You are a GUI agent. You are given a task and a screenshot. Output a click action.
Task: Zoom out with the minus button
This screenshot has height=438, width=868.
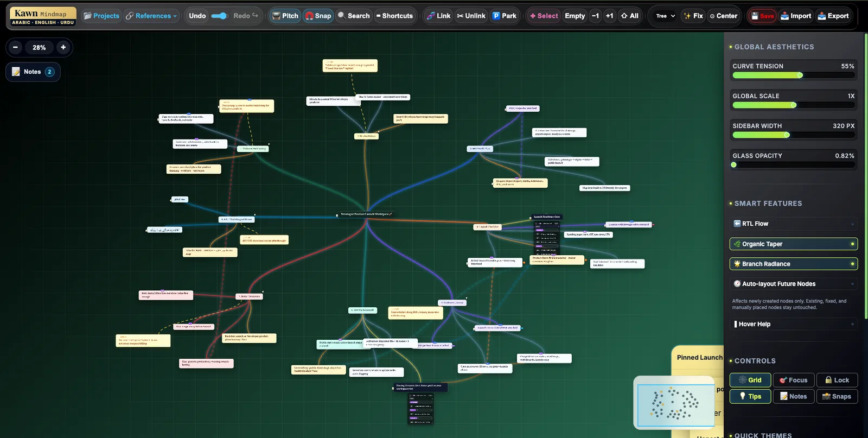click(15, 47)
